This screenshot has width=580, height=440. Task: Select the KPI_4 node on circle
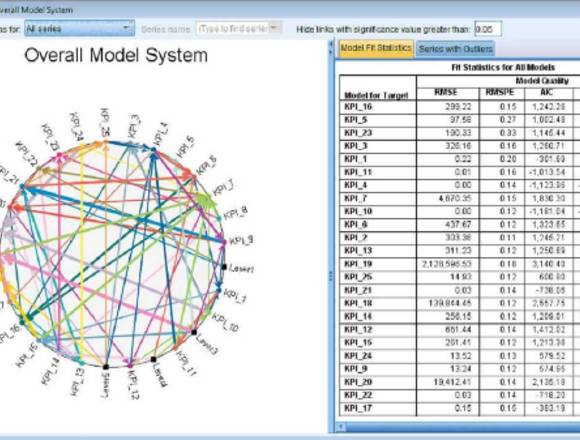click(153, 149)
